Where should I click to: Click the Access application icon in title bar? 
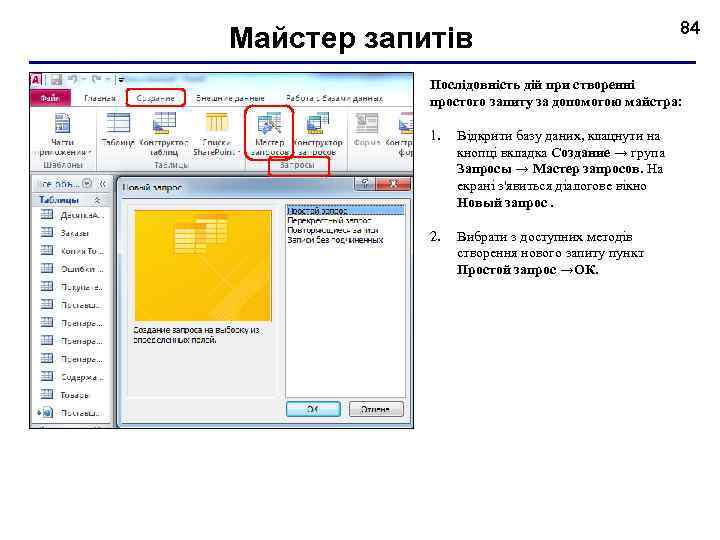[x=36, y=80]
